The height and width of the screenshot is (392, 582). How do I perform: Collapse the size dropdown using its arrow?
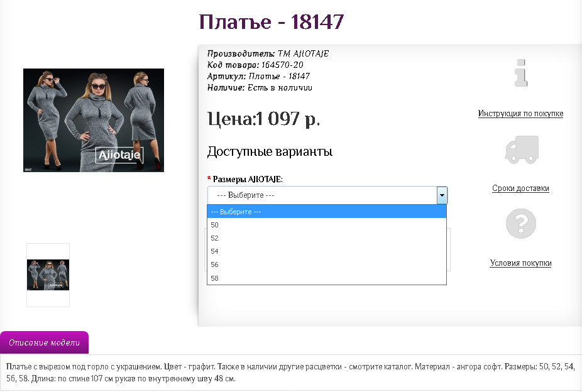(442, 195)
